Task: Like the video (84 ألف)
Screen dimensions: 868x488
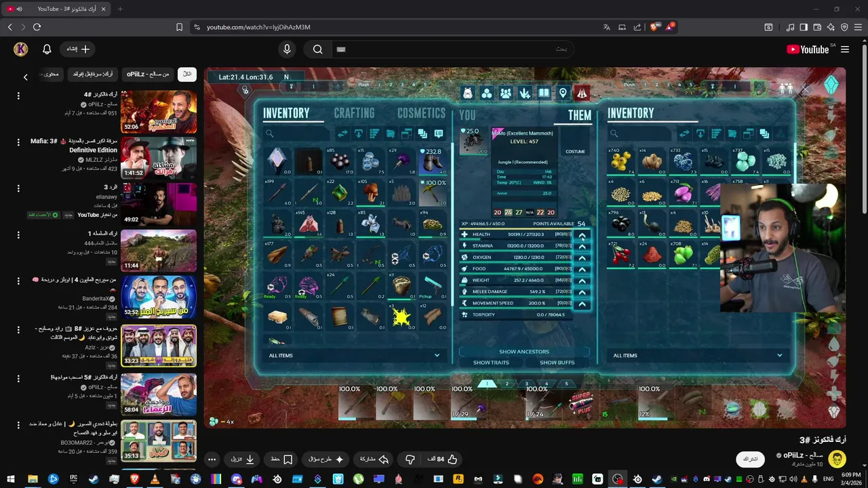Action: (442, 459)
